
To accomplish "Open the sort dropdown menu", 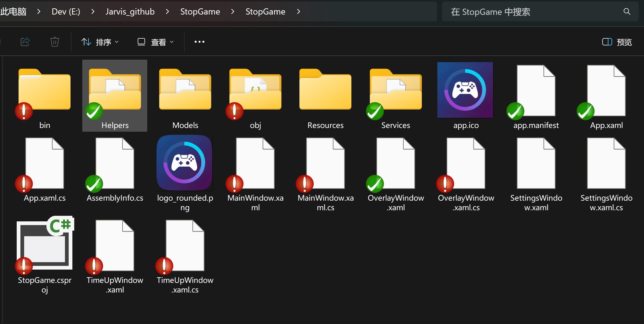I will [x=100, y=42].
